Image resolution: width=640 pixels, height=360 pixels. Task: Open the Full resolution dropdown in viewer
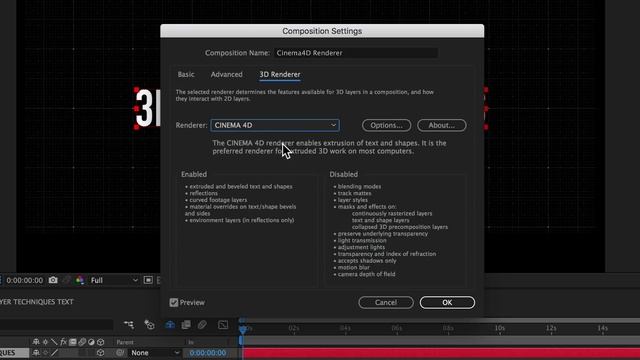pos(114,280)
